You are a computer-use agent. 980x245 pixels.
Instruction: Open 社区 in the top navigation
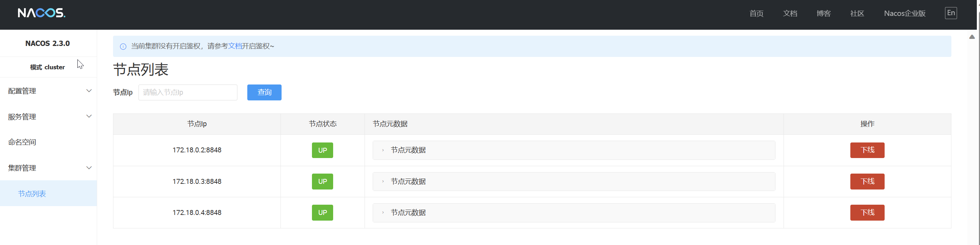[857, 13]
